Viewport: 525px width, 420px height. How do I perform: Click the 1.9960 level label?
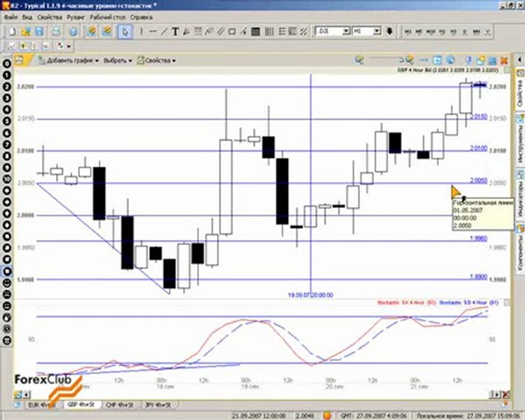pos(479,238)
